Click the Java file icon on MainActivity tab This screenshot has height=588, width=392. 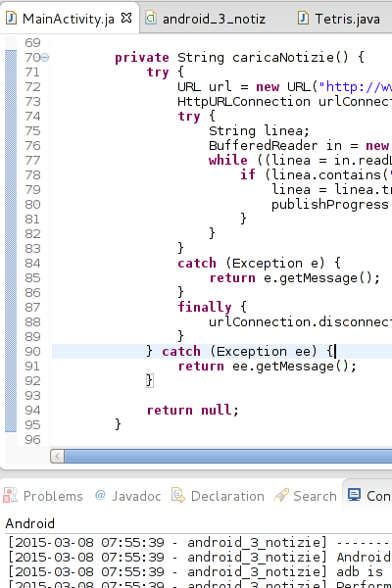11,18
